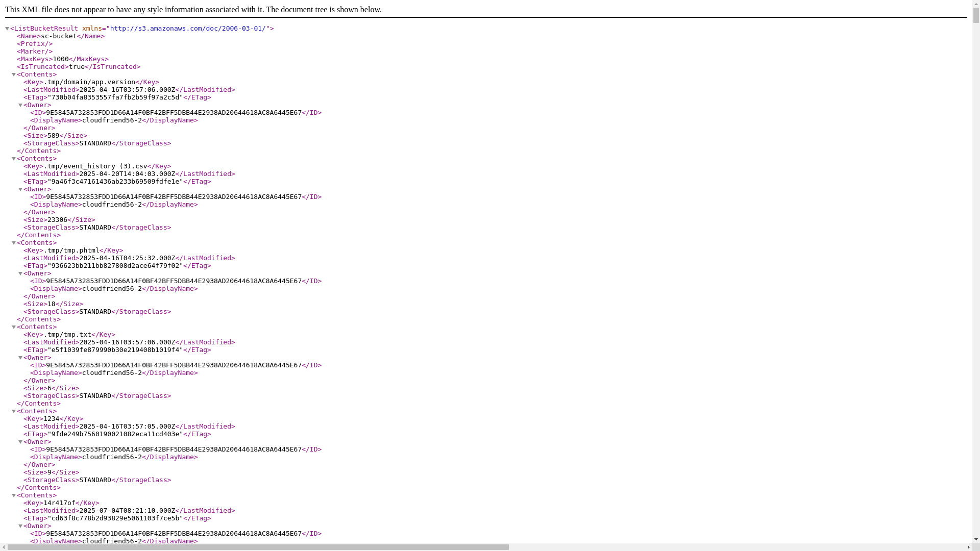Collapse Contents node for .tmp/tmp.txt
Screen dimensions: 980x551
click(14, 327)
